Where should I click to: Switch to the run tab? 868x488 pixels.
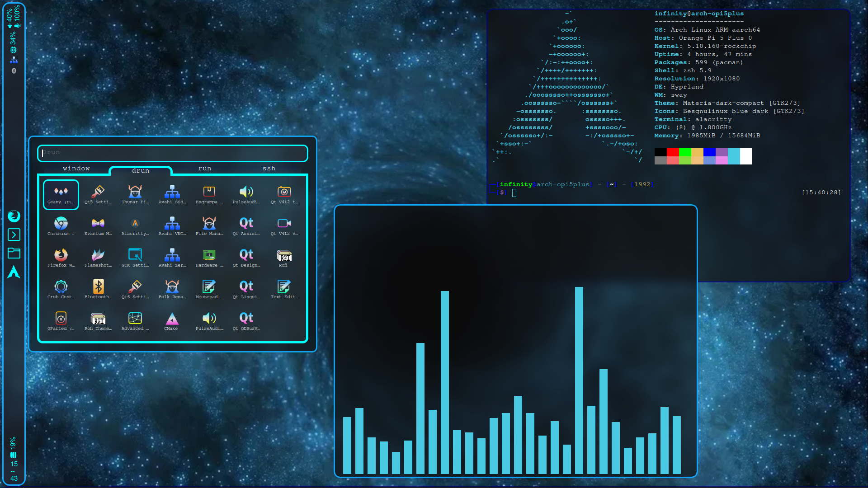[x=205, y=168]
